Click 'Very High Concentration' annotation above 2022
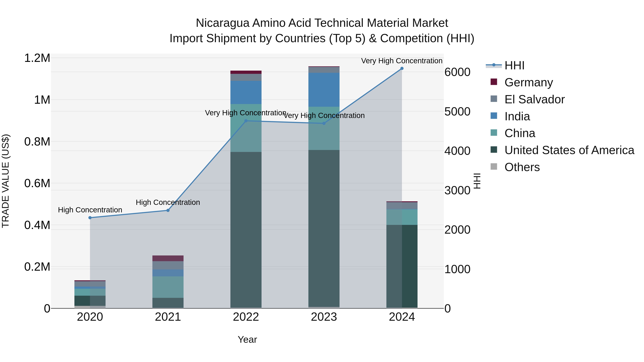 (245, 113)
